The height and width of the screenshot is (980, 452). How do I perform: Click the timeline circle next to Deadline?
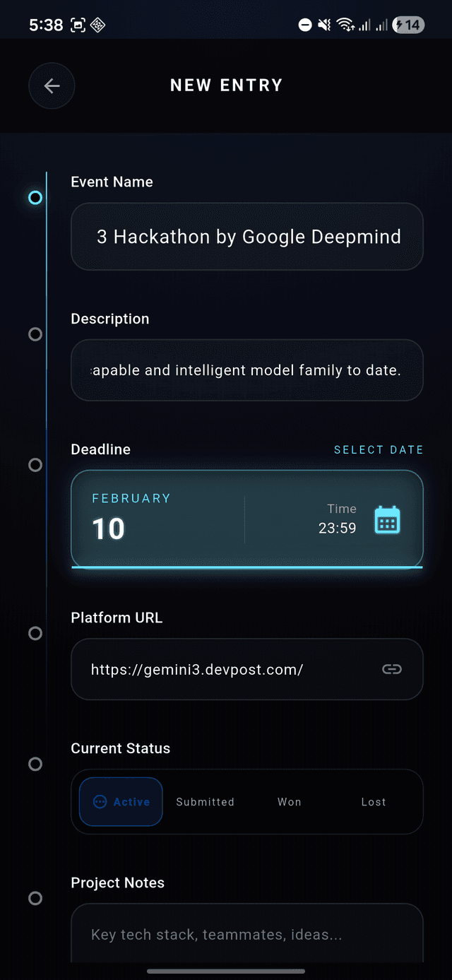(35, 465)
